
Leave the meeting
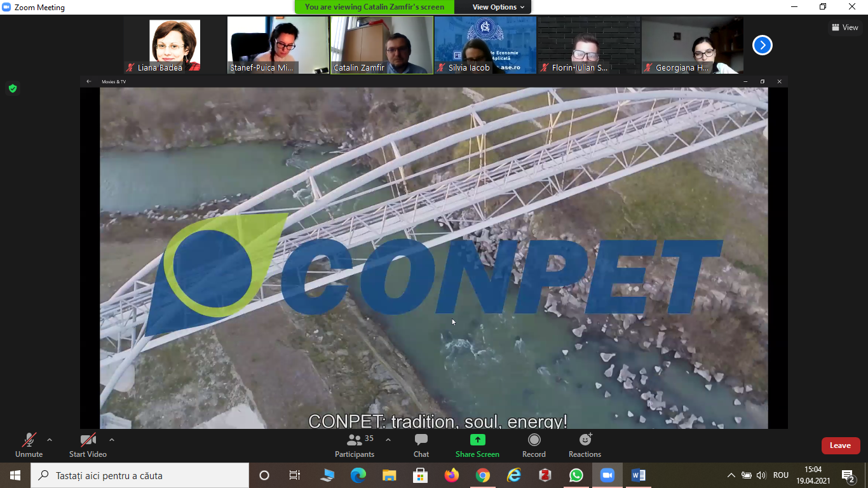click(840, 445)
